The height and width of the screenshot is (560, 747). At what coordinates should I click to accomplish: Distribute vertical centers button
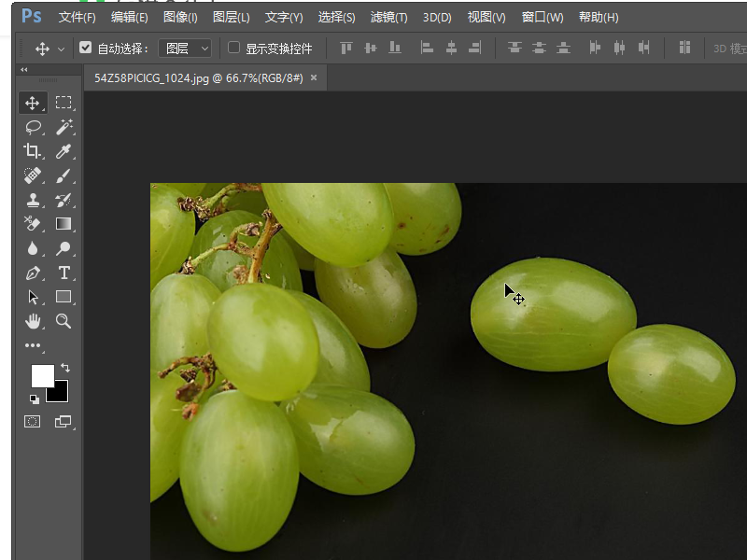click(x=540, y=48)
